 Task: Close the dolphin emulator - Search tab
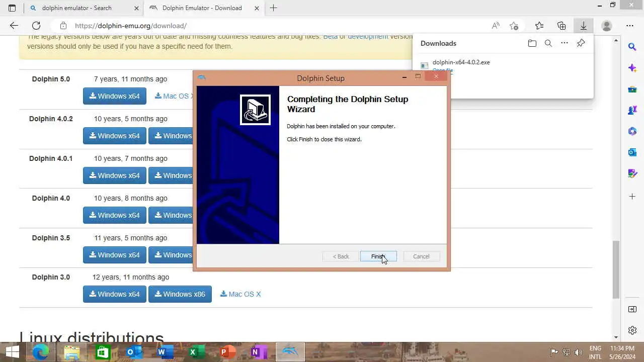coord(136,8)
